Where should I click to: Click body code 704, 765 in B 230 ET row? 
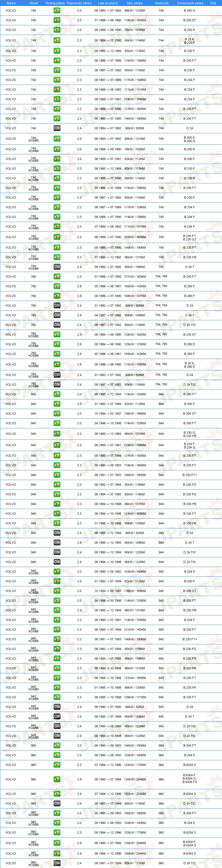[161, 334]
